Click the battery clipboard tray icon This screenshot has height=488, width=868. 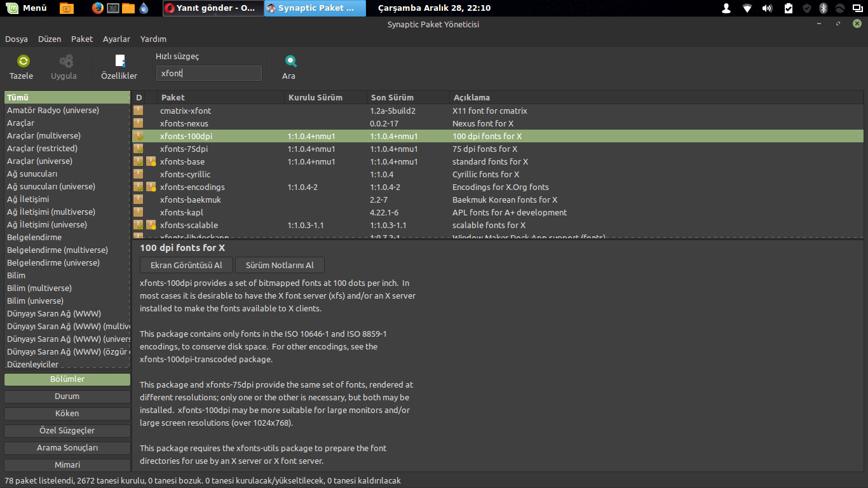[789, 8]
